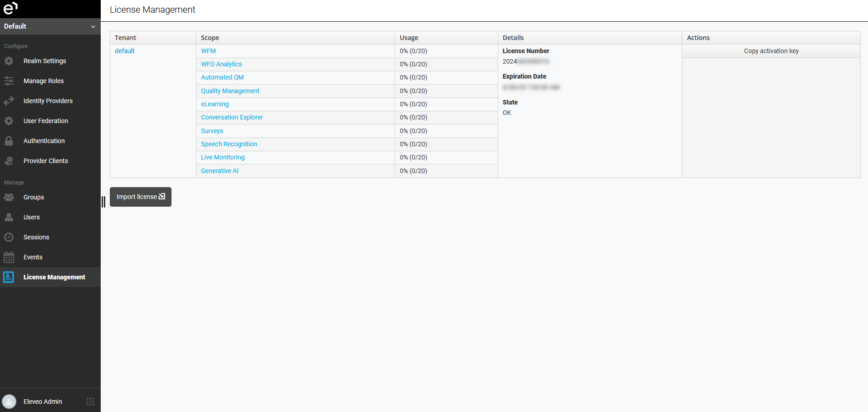Click the Events calendar icon
Viewport: 868px width, 412px height.
[x=9, y=257]
